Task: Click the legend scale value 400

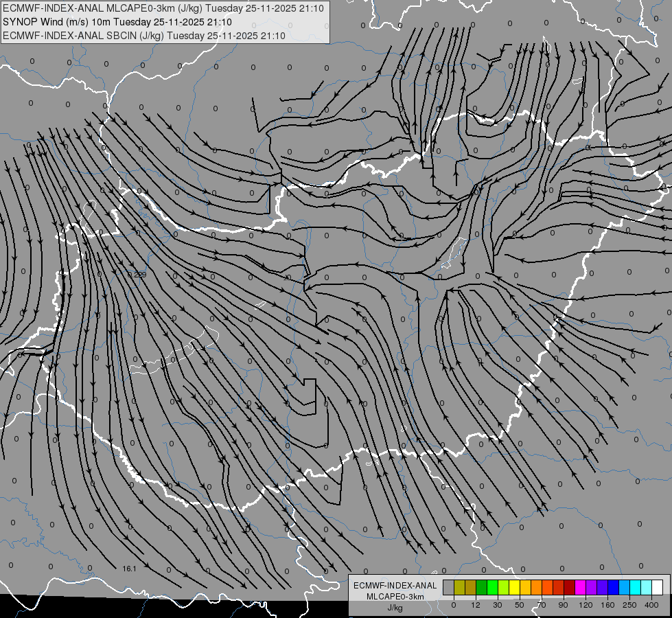Action: 651,605
